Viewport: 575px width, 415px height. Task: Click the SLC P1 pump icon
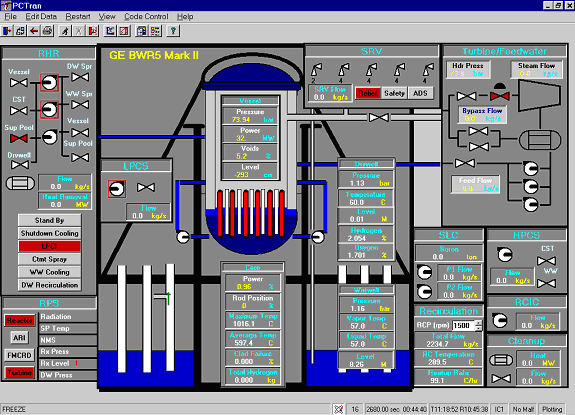coord(425,272)
